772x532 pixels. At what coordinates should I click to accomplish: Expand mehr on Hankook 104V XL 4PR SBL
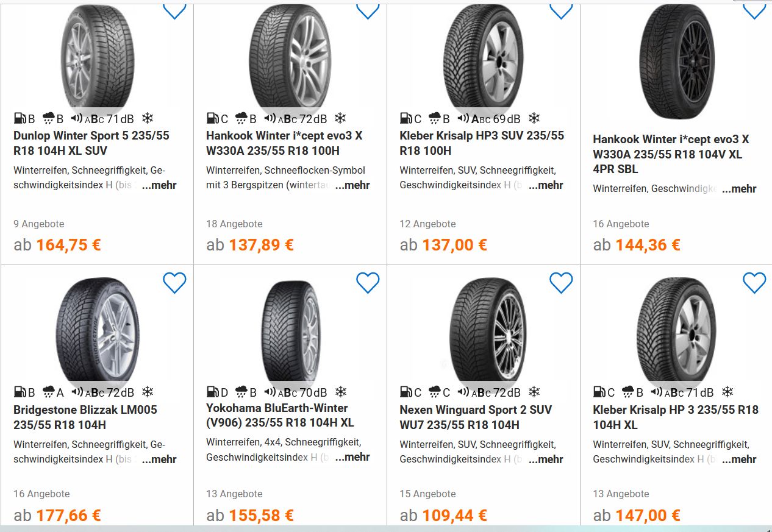click(739, 189)
